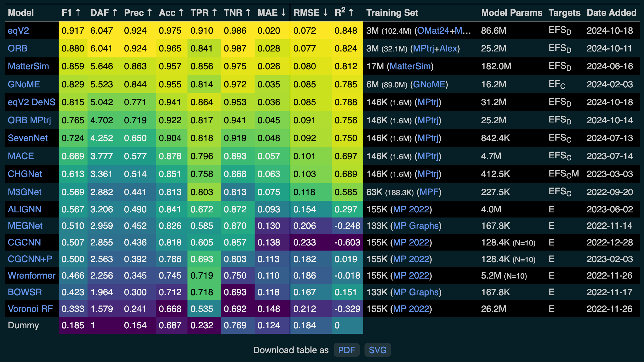Open the Voronoi RF model link

[30, 309]
